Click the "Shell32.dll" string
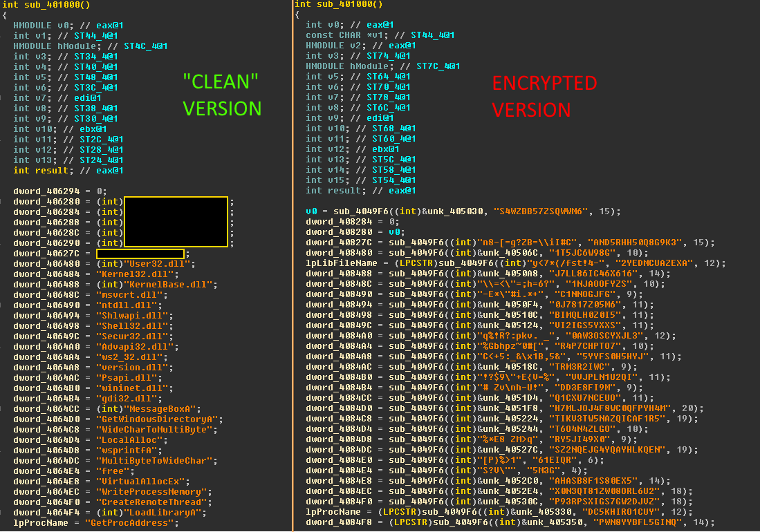Screen dimensions: 760x532 coord(132,326)
